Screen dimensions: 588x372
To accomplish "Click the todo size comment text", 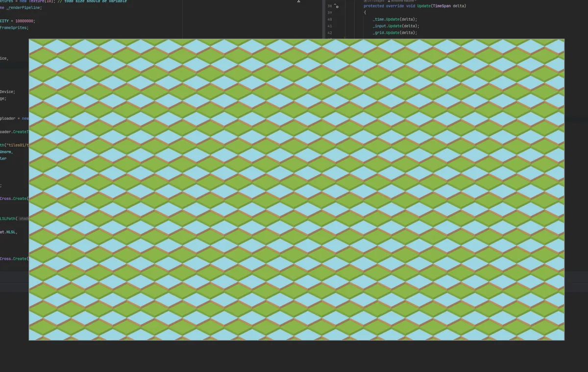I will [95, 1].
